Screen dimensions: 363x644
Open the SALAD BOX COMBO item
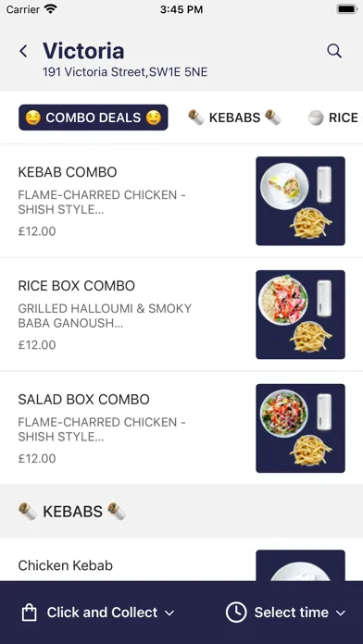(181, 428)
